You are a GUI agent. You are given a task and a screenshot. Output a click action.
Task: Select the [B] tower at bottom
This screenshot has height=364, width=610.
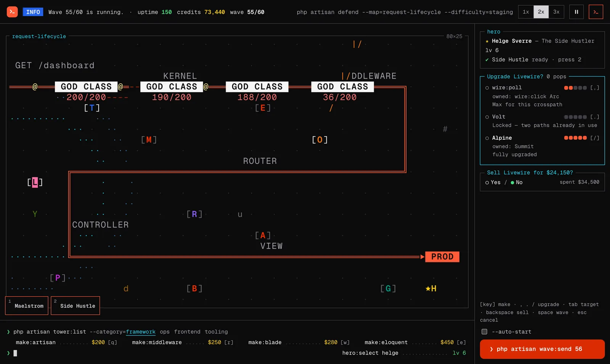coord(194,289)
